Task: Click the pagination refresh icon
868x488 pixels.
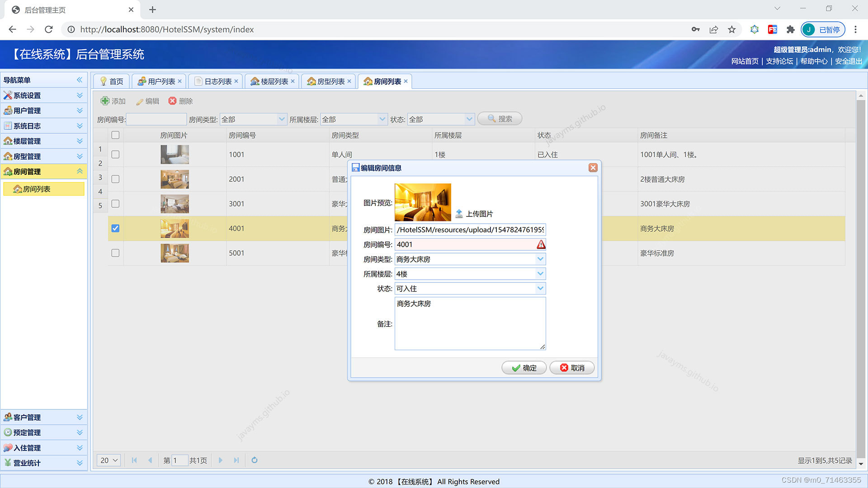Action: [x=255, y=460]
